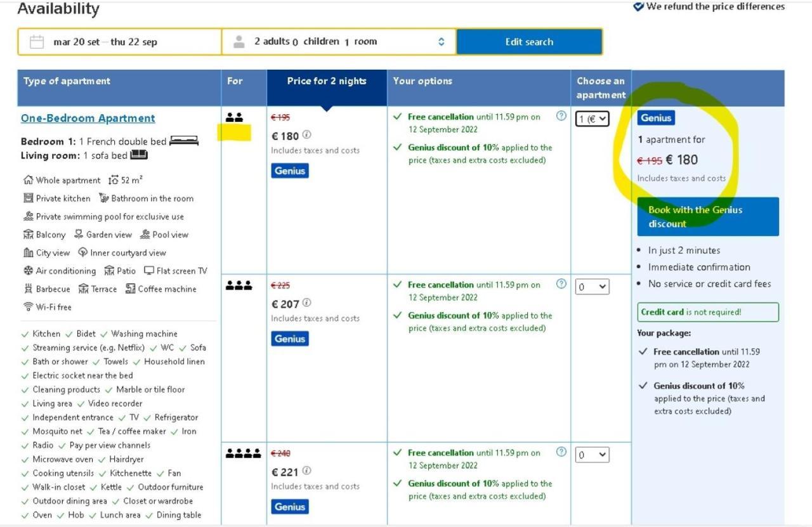The width and height of the screenshot is (812, 527).
Task: Click the Immediate confirmation bullet text
Action: 699,267
